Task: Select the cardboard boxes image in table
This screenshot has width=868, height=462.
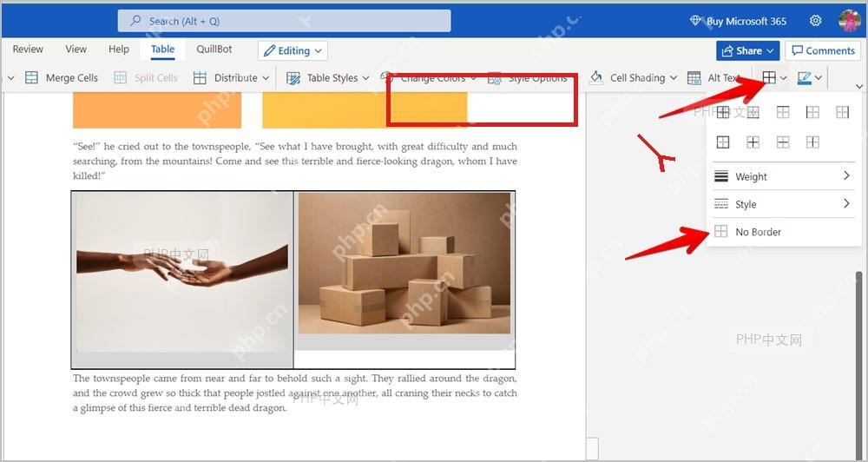Action: coord(404,263)
